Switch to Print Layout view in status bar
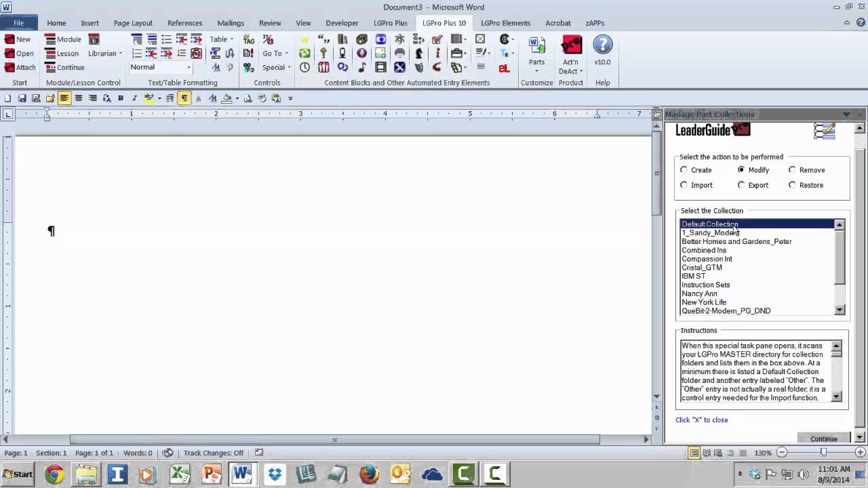The height and width of the screenshot is (488, 868). (x=694, y=453)
